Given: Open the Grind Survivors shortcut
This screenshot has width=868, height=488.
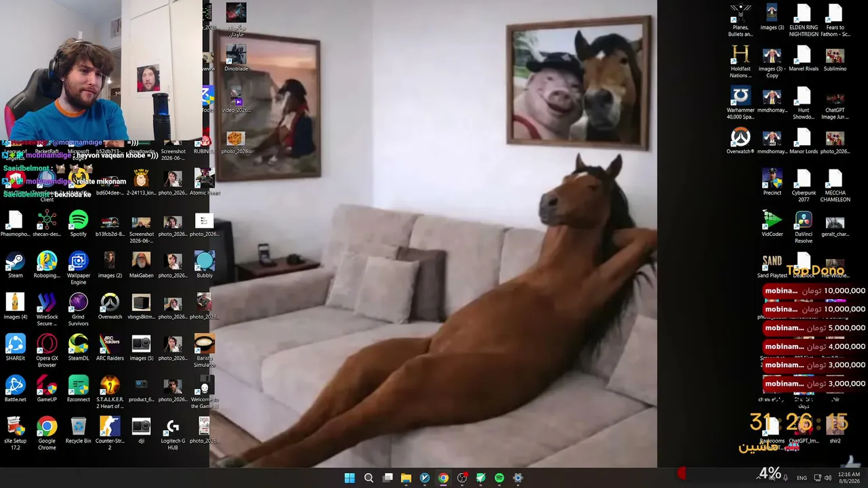Looking at the screenshot, I should pyautogui.click(x=78, y=310).
